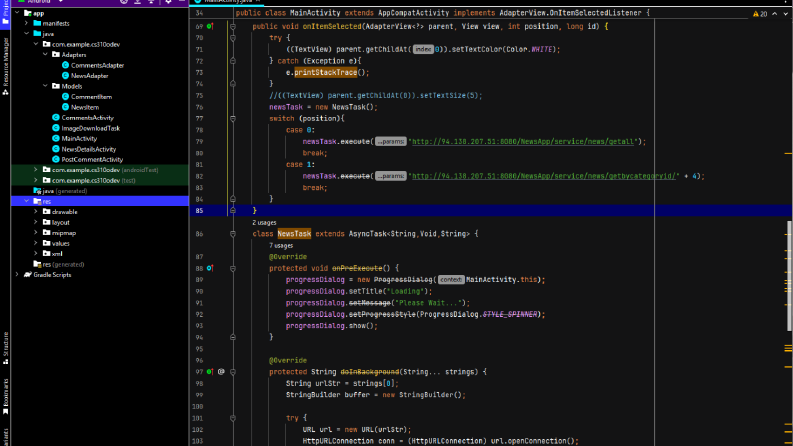This screenshot has height=446, width=793.
Task: Click the '2 usages' hint above NewsTask
Action: click(264, 222)
